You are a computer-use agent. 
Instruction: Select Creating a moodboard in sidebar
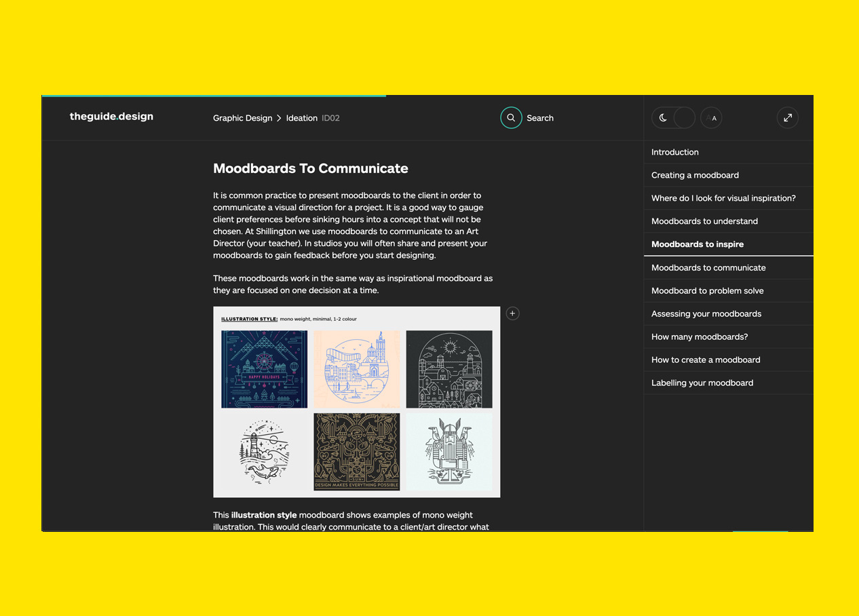pyautogui.click(x=695, y=175)
